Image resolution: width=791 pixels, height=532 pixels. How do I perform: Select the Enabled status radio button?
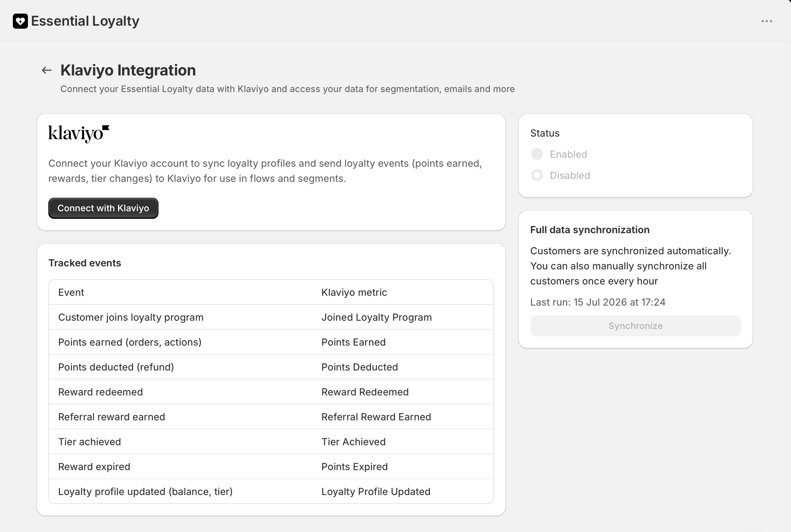click(537, 154)
